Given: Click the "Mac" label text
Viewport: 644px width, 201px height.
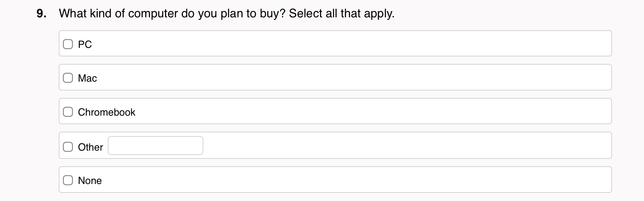Looking at the screenshot, I should (x=87, y=78).
